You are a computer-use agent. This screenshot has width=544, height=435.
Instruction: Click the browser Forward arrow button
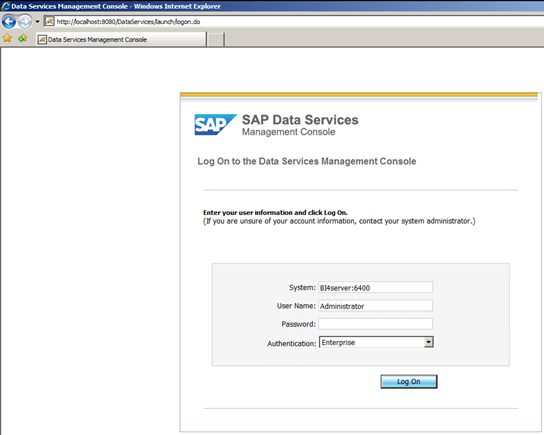pyautogui.click(x=25, y=22)
